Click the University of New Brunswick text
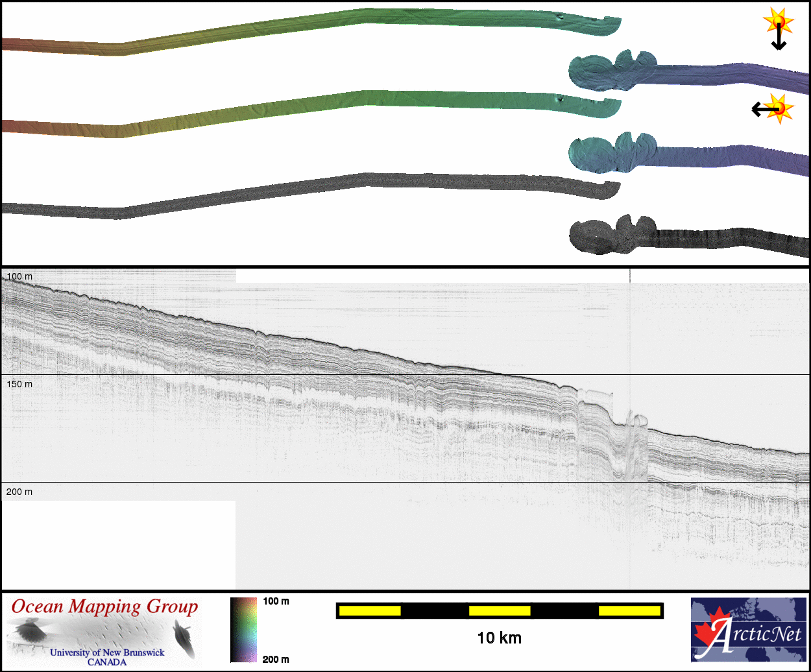This screenshot has width=811, height=672. click(x=107, y=653)
